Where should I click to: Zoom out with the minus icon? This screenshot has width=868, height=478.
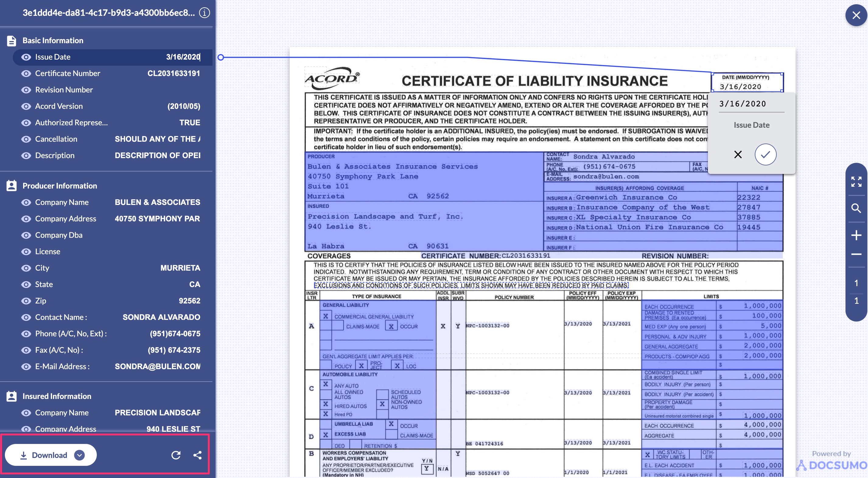856,254
